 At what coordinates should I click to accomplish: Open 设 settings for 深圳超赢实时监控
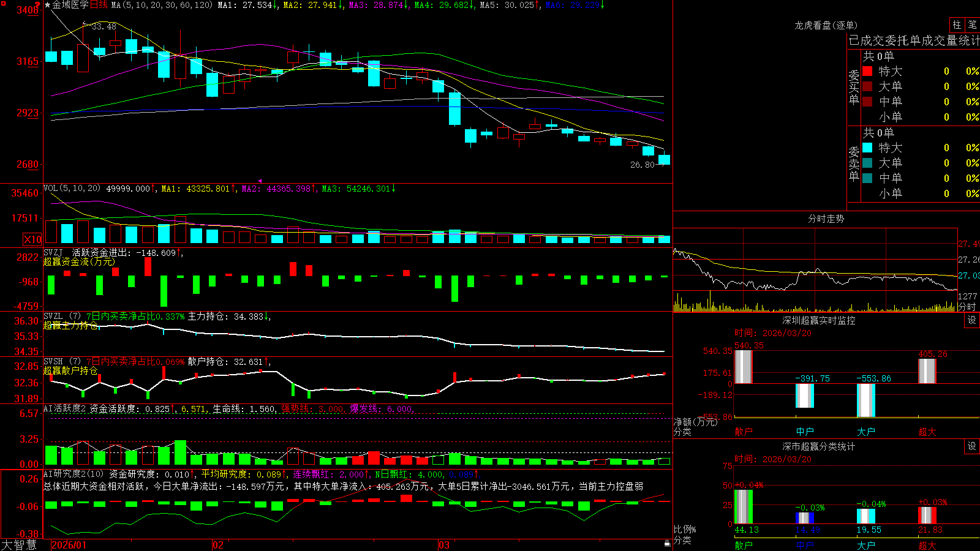(971, 320)
